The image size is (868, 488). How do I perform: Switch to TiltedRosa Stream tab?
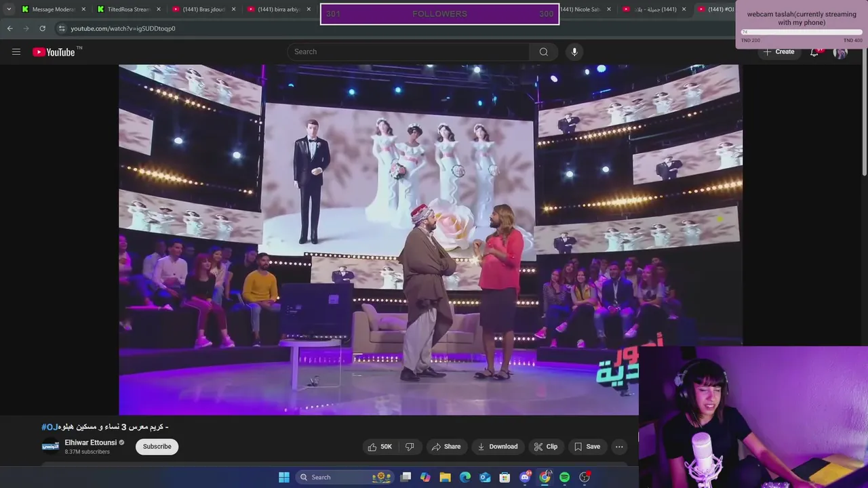point(129,9)
